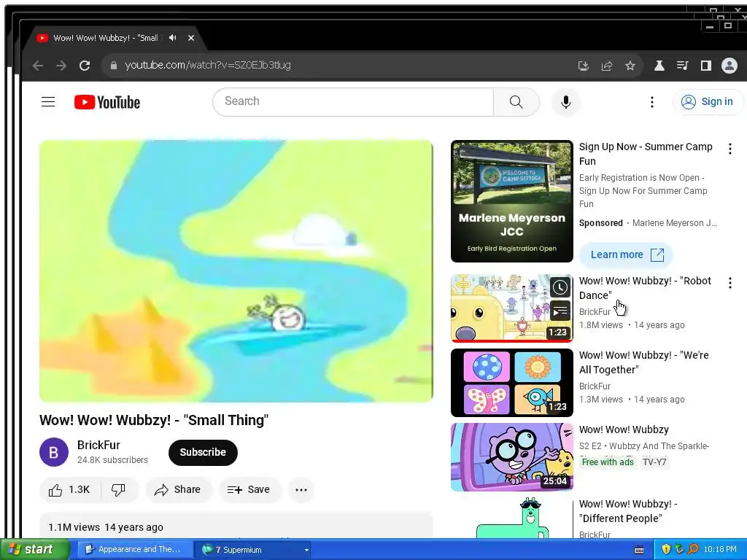Open more actions ellipsis under video
747x560 pixels.
pos(301,489)
